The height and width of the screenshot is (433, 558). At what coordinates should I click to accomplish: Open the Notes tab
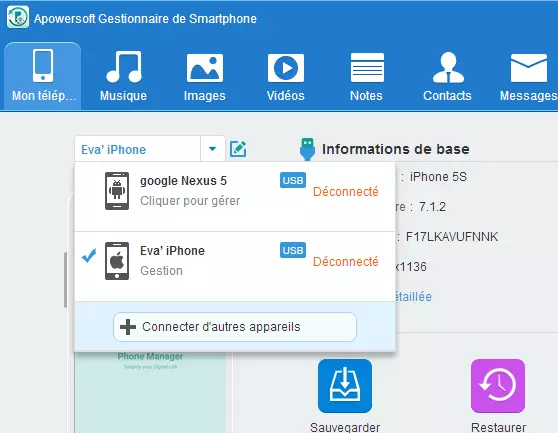(367, 76)
